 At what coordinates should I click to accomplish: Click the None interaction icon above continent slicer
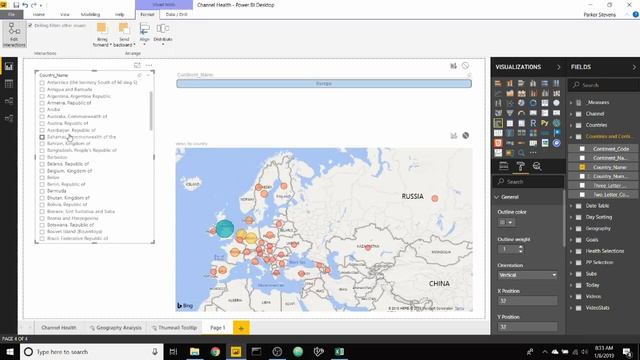click(465, 66)
